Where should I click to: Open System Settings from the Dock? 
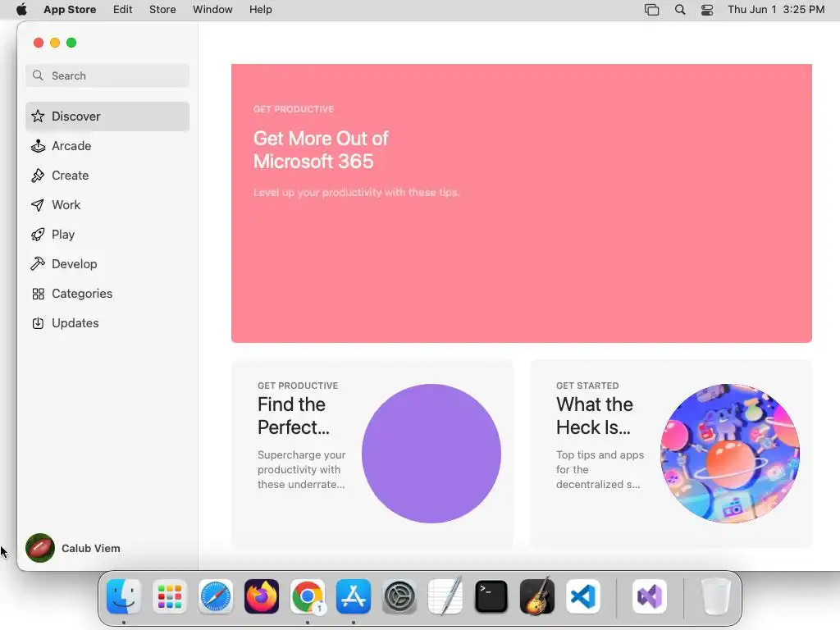pos(399,596)
